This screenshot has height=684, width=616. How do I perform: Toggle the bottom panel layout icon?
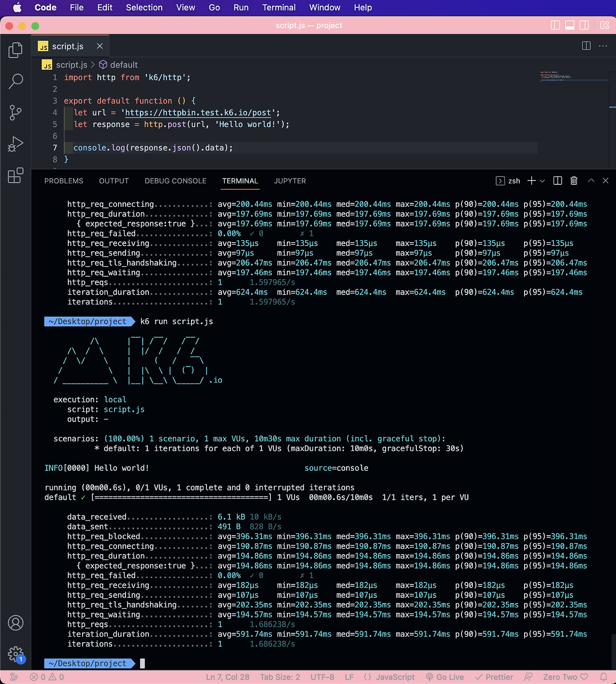570,26
